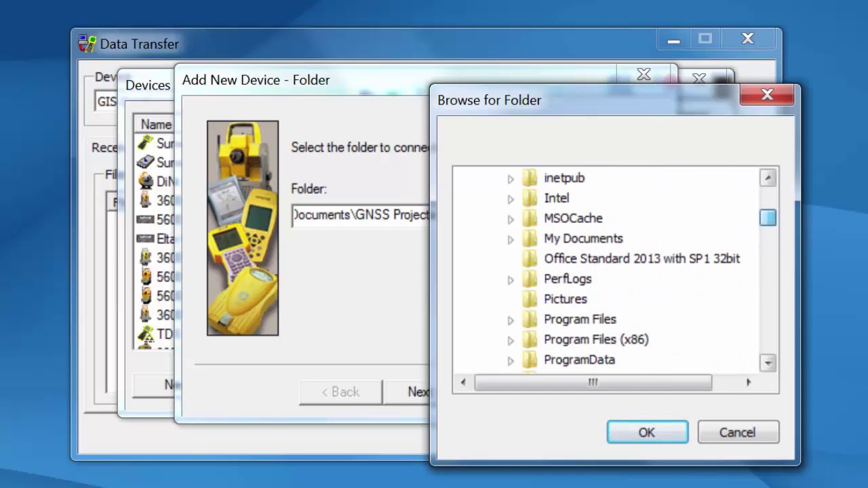
Task: Expand the Program Files (x86) node
Action: tap(511, 341)
